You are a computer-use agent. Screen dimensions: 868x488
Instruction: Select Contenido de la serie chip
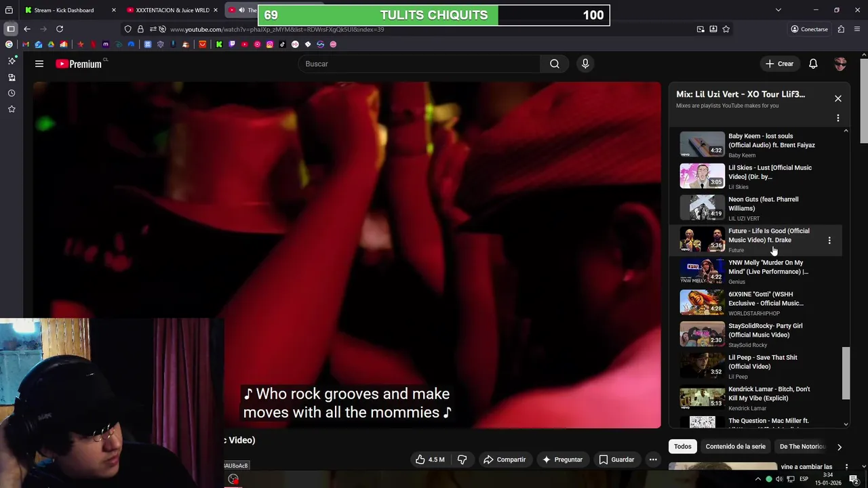pyautogui.click(x=735, y=447)
